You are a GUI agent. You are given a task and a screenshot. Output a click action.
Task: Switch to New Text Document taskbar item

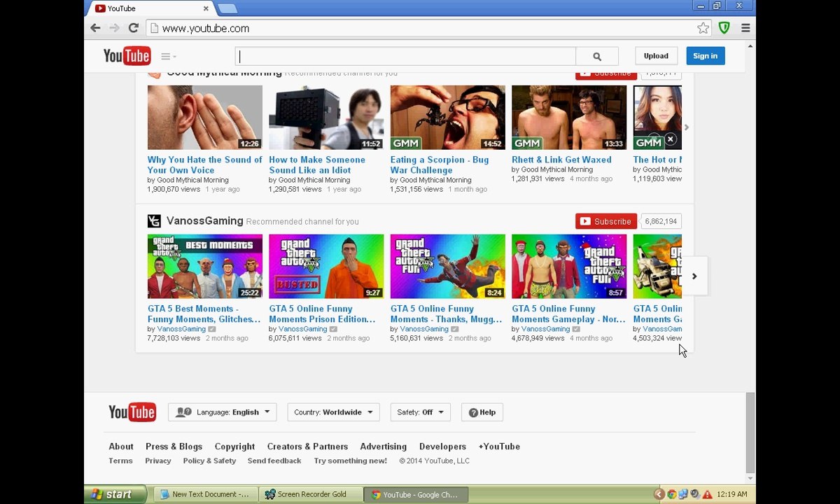click(x=205, y=494)
